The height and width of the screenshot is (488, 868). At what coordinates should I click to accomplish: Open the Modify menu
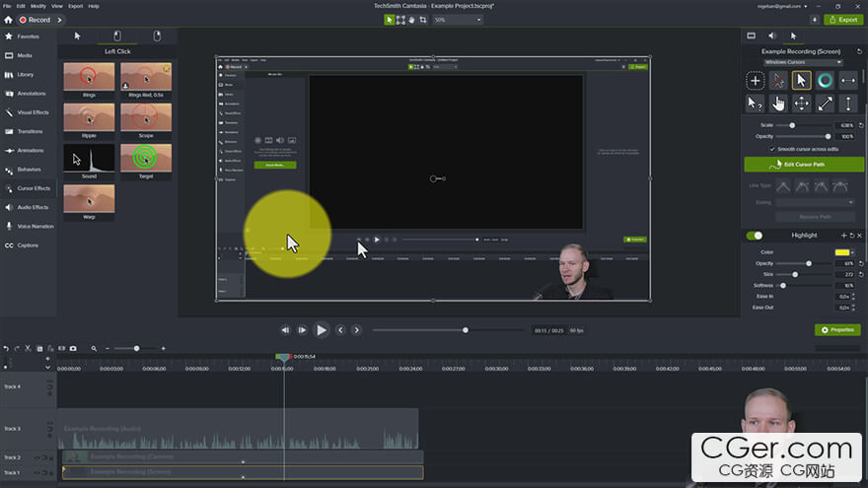coord(38,6)
